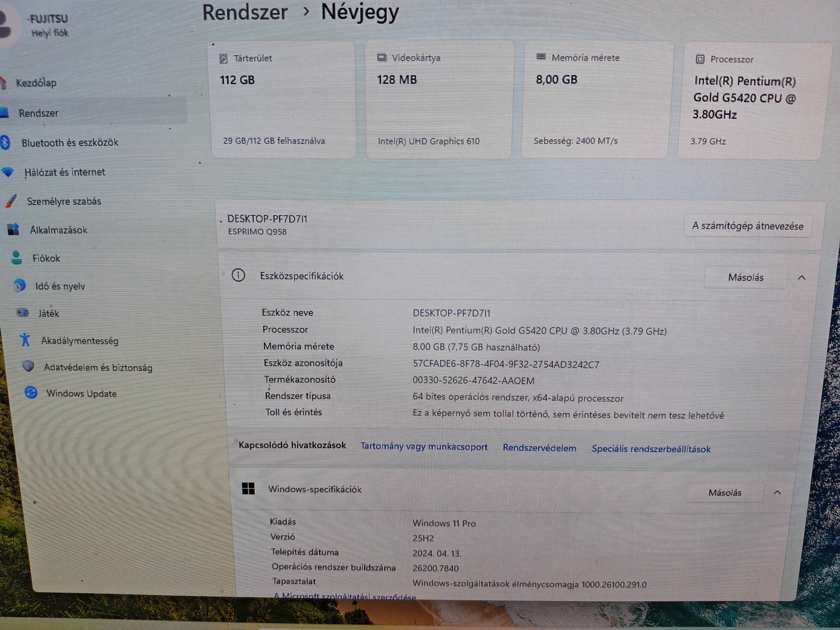Open Bluetooth és eszközök settings
The image size is (840, 630).
[x=70, y=143]
